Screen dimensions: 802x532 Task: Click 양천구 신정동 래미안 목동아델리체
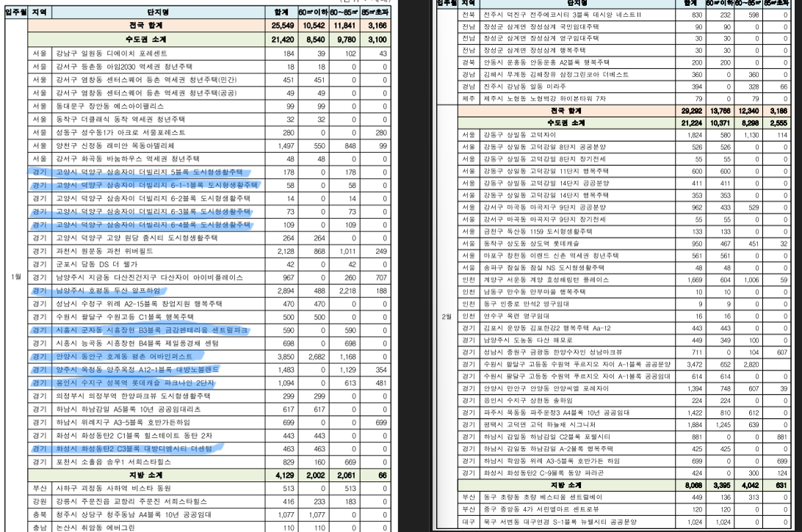[115, 145]
